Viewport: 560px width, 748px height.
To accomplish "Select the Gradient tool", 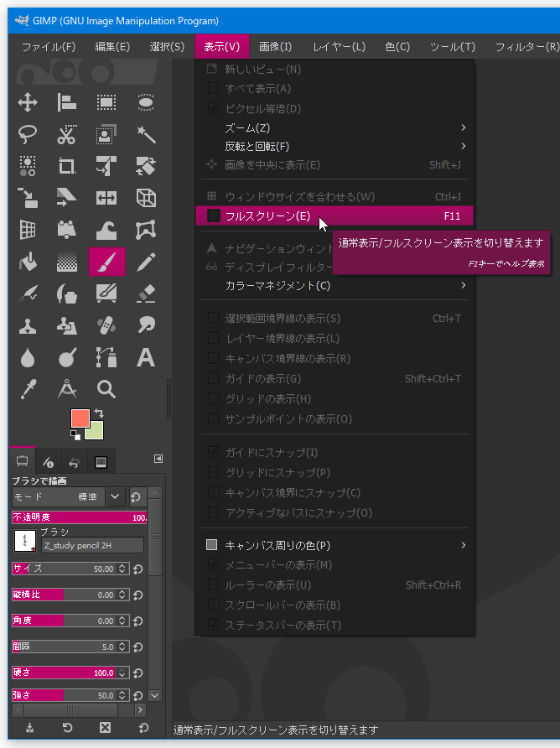I will [67, 262].
